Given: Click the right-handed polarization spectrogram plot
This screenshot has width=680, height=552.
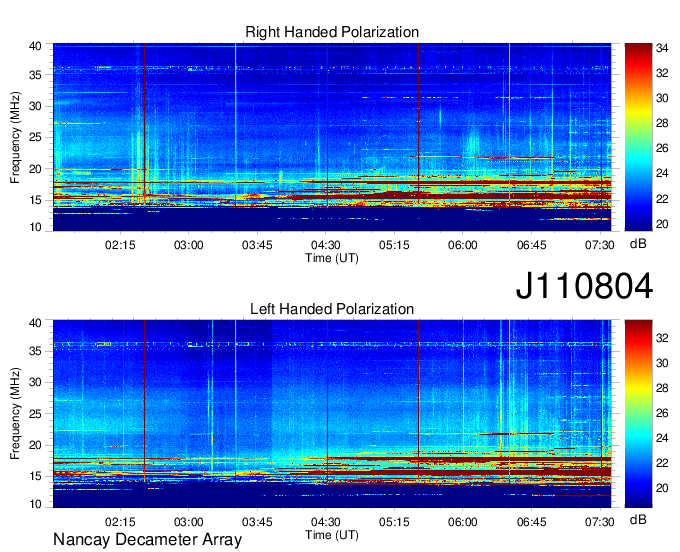Looking at the screenshot, I should coord(332,137).
